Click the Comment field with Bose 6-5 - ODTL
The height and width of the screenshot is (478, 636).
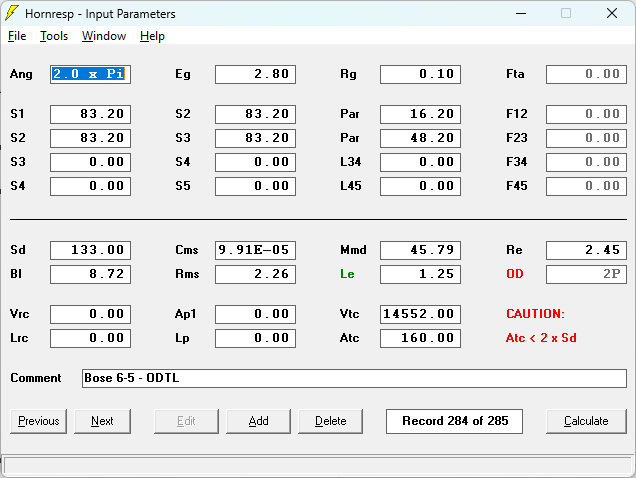click(354, 378)
